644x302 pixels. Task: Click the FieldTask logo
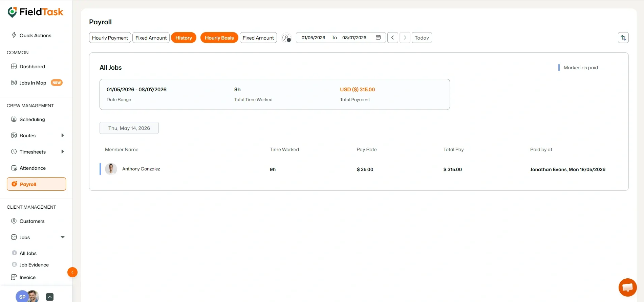tap(35, 12)
